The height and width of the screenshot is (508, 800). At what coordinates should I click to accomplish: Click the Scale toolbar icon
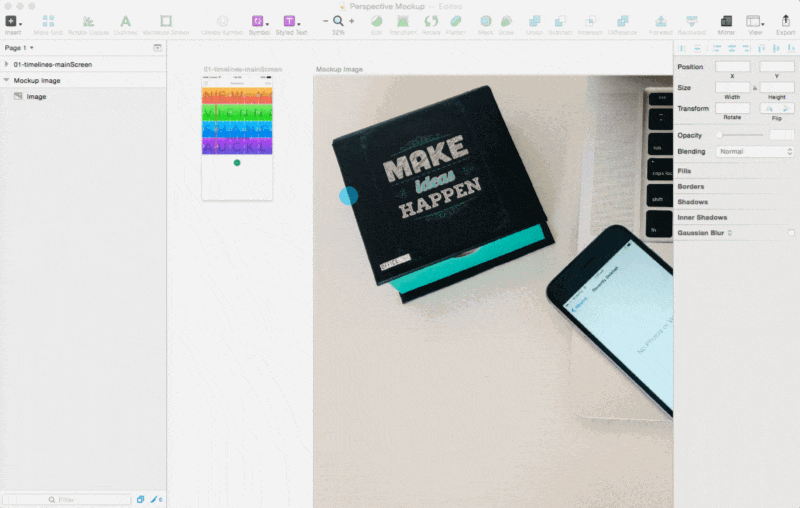[x=506, y=21]
